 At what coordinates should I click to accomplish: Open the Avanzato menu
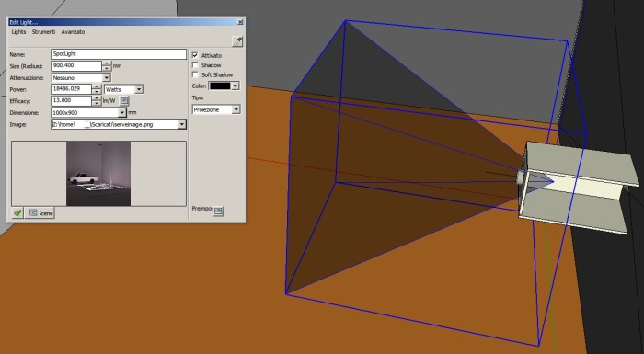point(73,31)
